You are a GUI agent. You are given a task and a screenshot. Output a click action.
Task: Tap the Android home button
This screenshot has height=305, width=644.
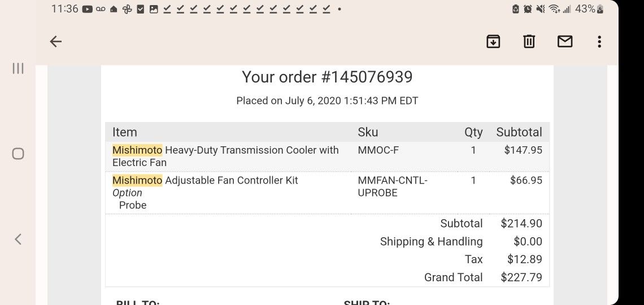pos(18,154)
